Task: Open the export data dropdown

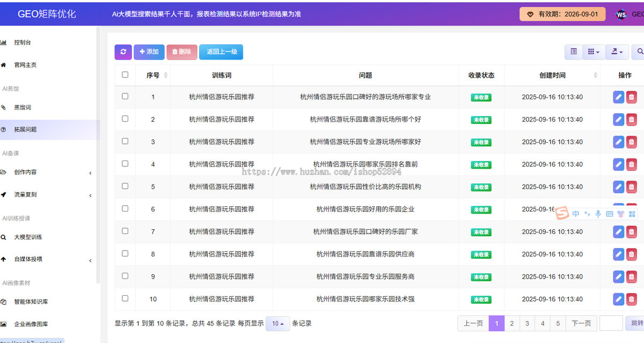Action: [x=617, y=52]
